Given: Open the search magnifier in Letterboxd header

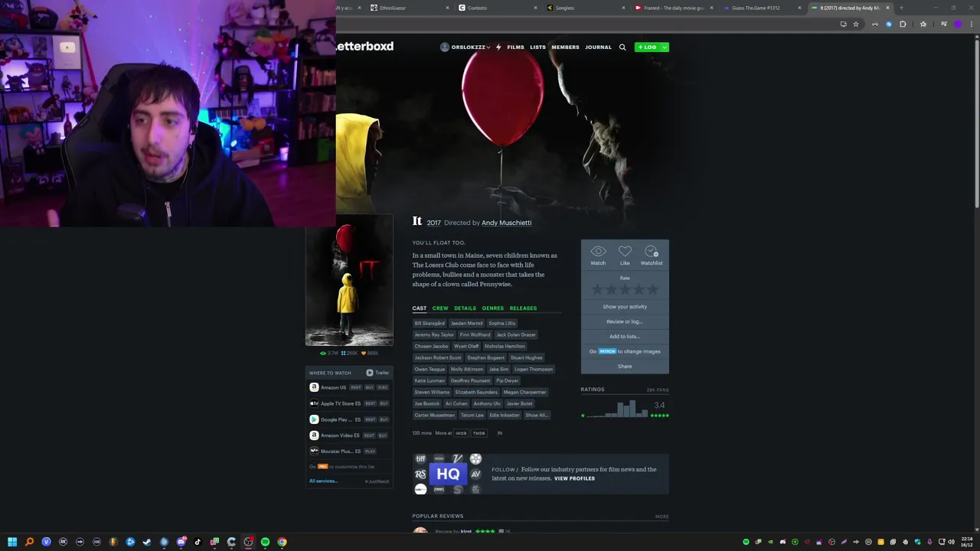Looking at the screenshot, I should pyautogui.click(x=622, y=47).
